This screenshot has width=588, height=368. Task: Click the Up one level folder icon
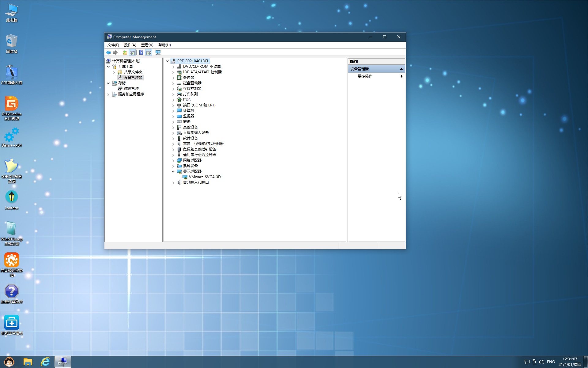[x=125, y=53]
